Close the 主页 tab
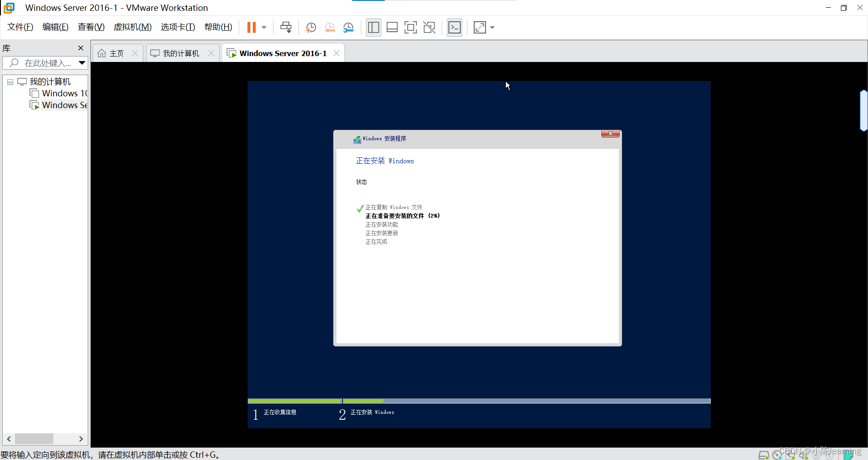This screenshot has width=868, height=460. [x=135, y=53]
